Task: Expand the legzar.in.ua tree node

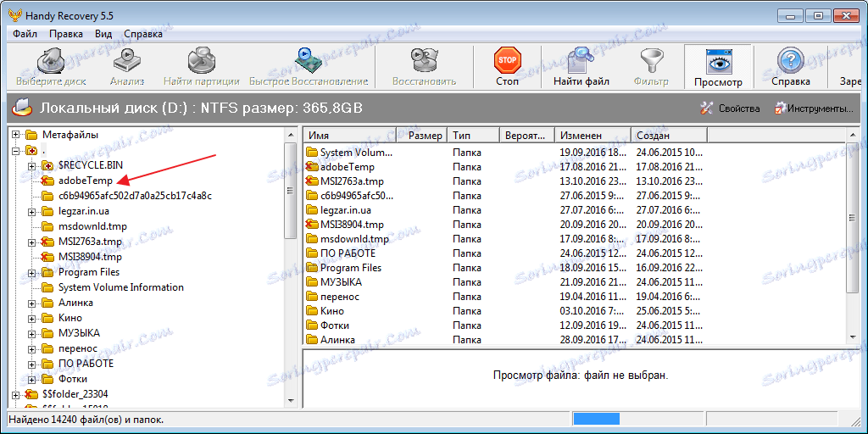Action: (31, 211)
